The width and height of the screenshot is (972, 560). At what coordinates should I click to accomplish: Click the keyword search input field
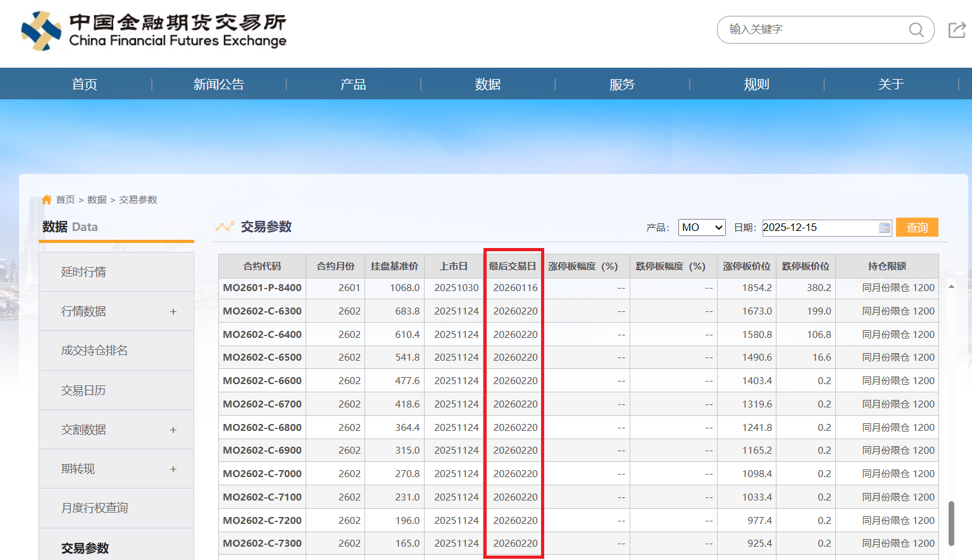tap(813, 30)
